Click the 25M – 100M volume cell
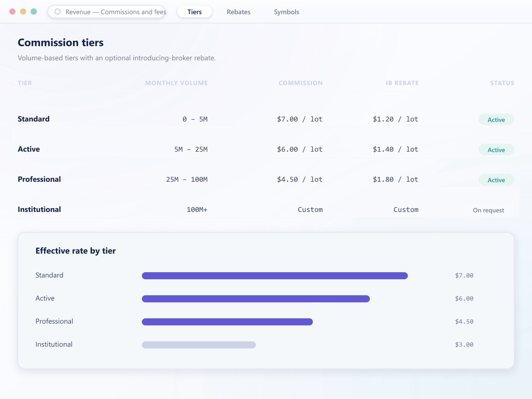Viewport: 532px width, 399px height. 187,179
